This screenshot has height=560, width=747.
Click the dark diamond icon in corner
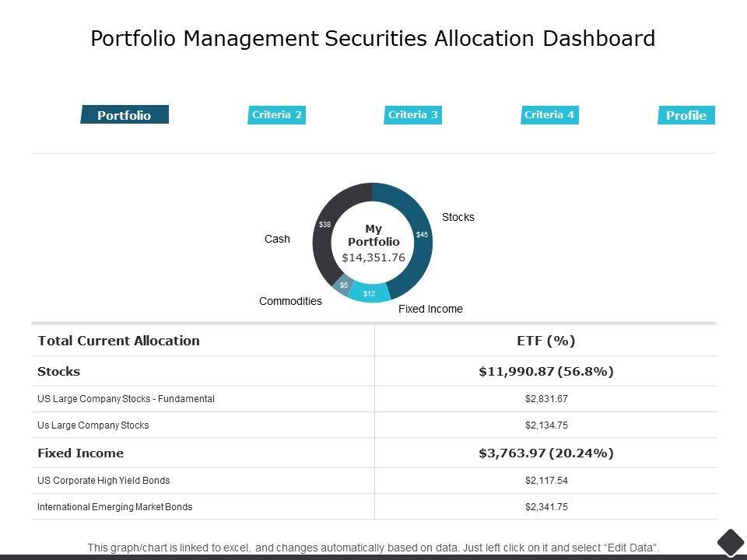click(730, 542)
